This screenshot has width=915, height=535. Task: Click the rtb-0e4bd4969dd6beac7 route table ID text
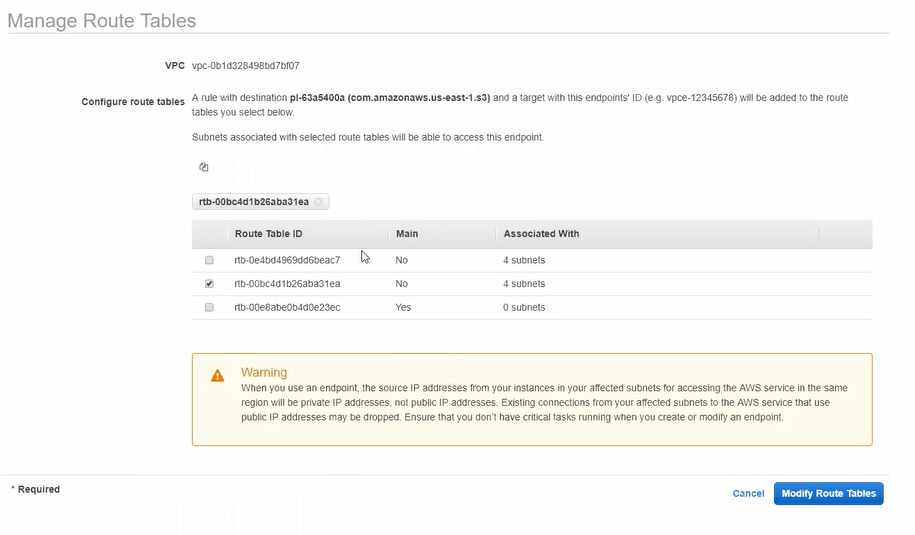pos(287,260)
